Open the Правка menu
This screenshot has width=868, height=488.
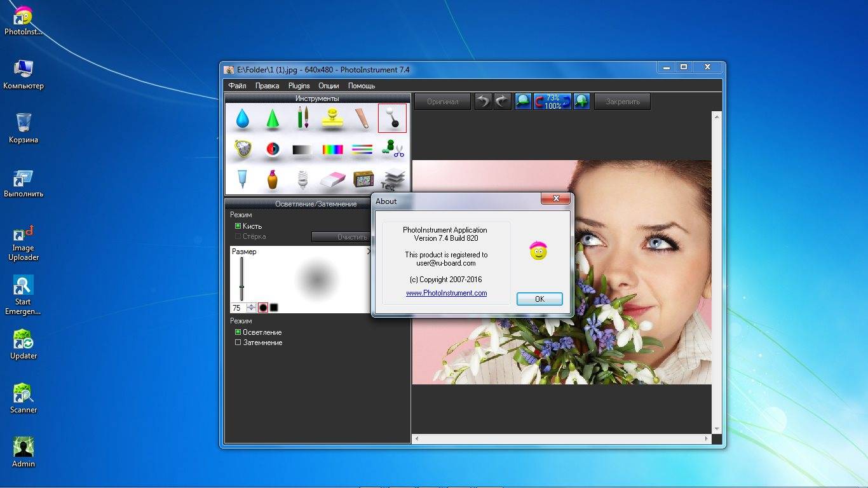268,85
